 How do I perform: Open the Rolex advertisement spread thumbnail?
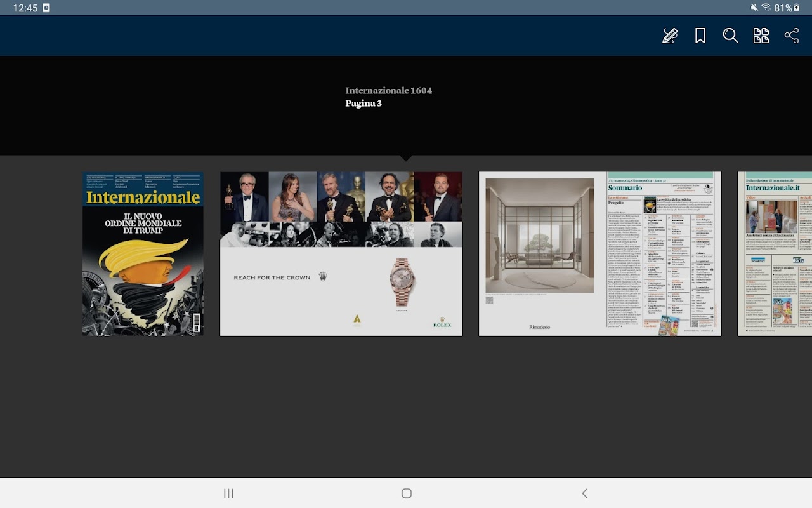pos(341,253)
